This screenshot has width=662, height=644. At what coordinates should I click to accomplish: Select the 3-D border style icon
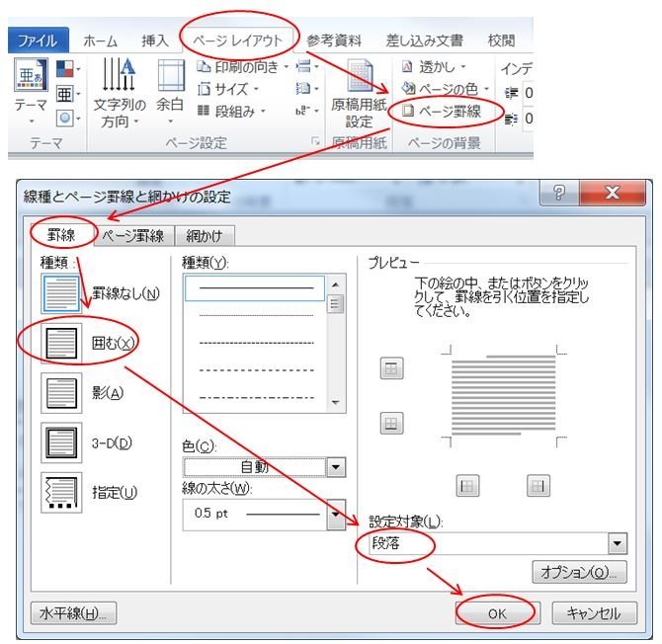tap(59, 443)
